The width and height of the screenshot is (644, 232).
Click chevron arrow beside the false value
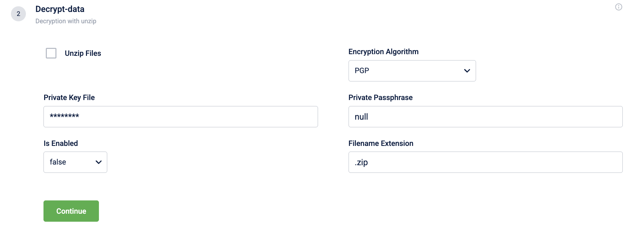click(x=98, y=162)
